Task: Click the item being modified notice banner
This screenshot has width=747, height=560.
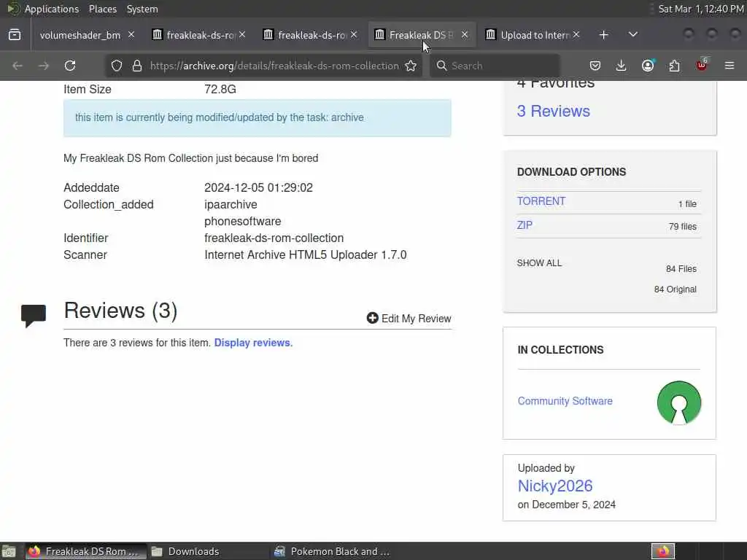Action: pos(258,117)
